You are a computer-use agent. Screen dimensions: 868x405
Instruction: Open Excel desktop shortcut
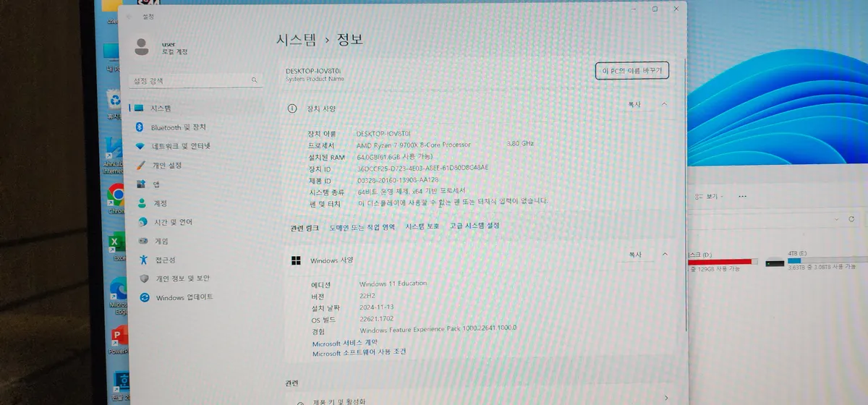(x=116, y=244)
